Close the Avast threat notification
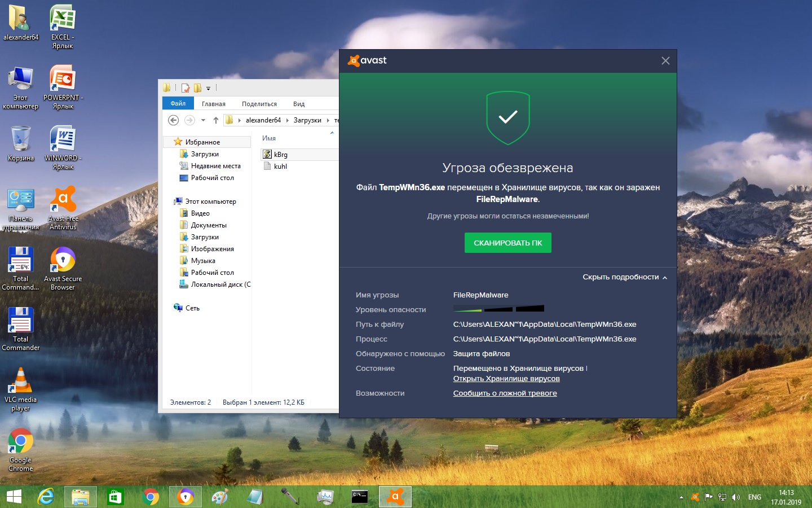The width and height of the screenshot is (812, 508). 665,61
